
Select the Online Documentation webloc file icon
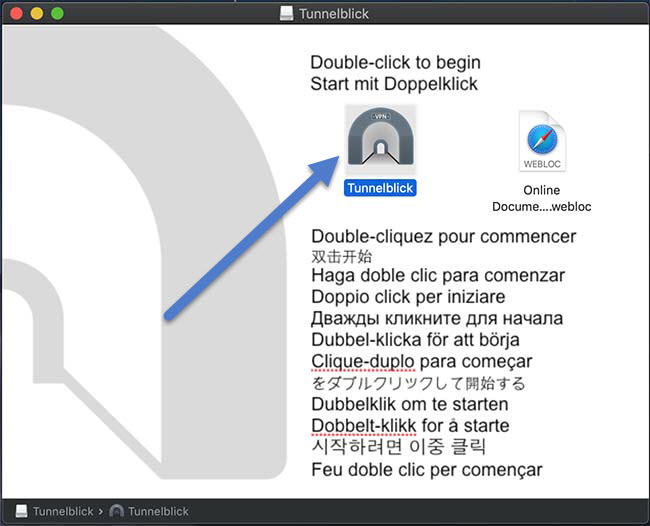[542, 141]
